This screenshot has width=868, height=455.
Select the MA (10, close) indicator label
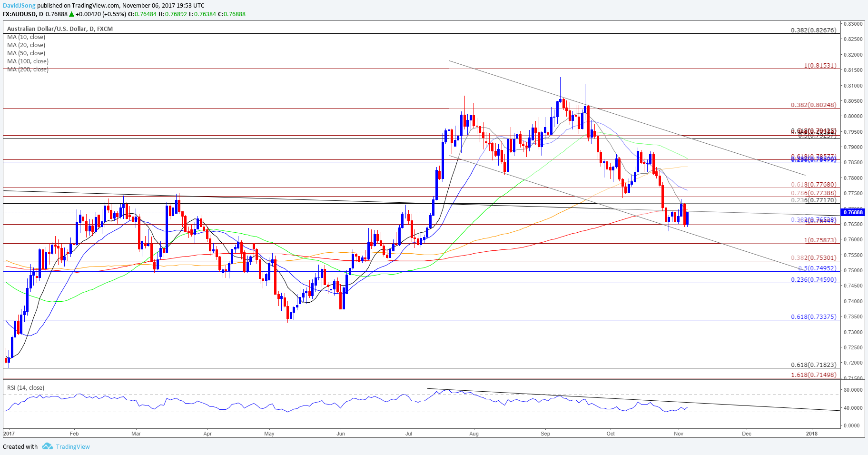(x=26, y=37)
